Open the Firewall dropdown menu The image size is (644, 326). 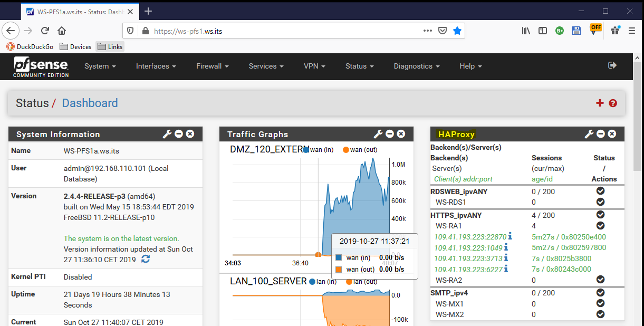[213, 66]
